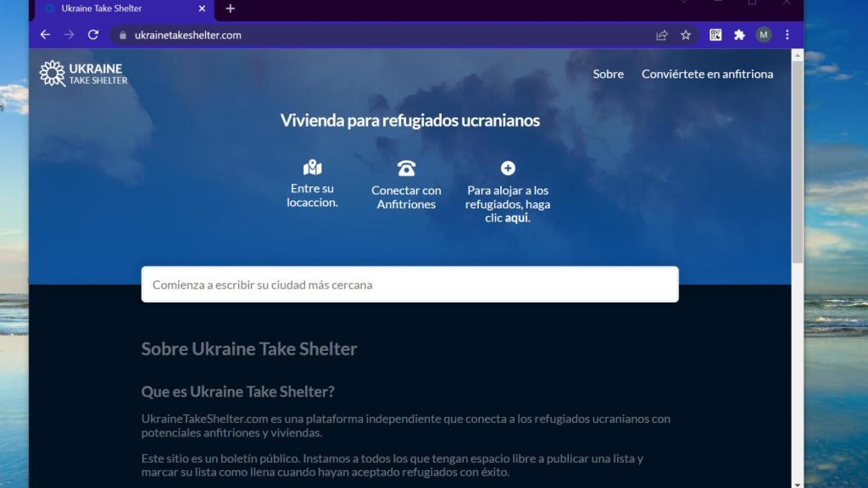Open a new tab with the plus button

click(231, 8)
